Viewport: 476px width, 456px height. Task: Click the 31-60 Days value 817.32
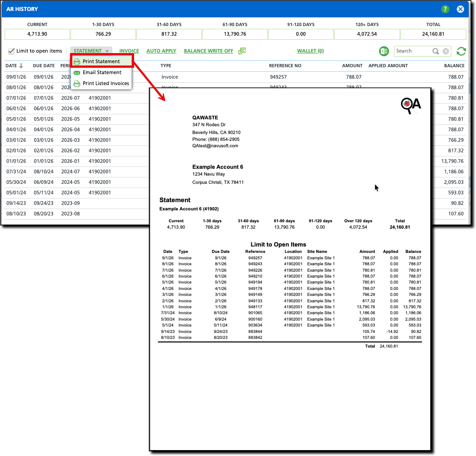pos(169,34)
